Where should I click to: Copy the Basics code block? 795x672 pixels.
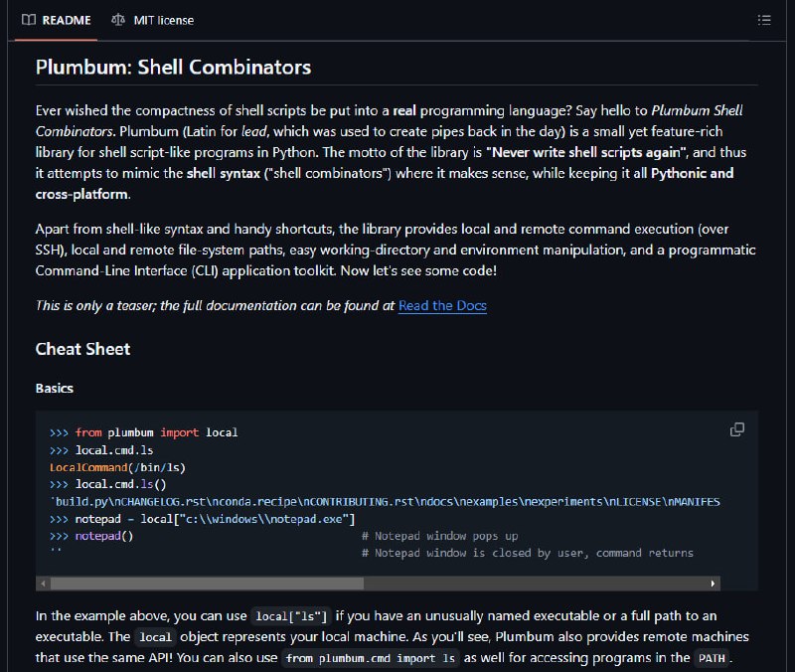tap(737, 429)
